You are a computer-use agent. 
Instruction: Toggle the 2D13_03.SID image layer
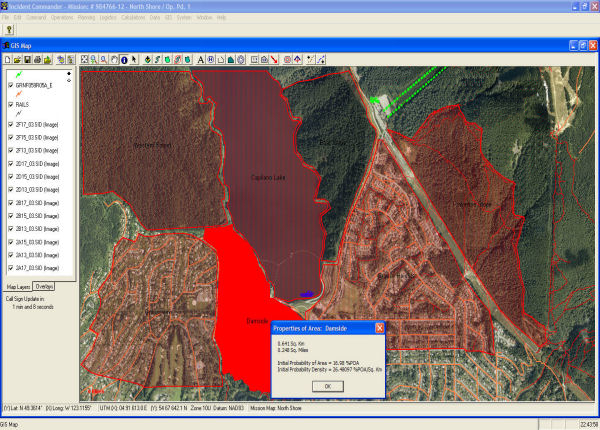(11, 190)
